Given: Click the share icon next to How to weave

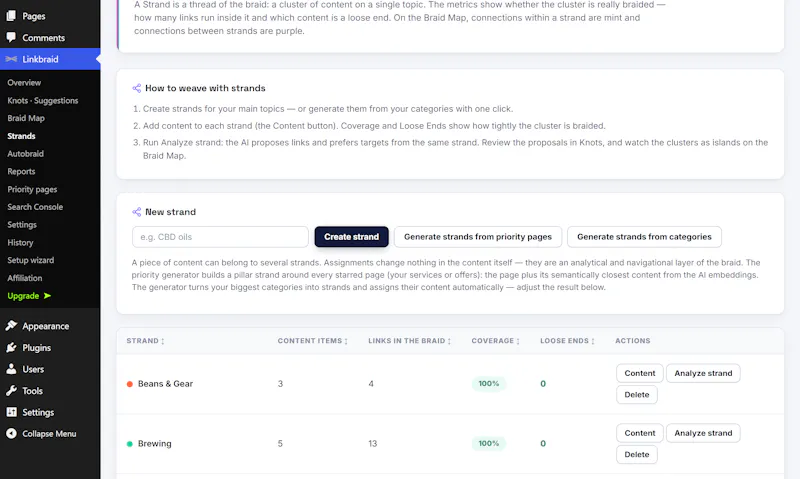Looking at the screenshot, I should pyautogui.click(x=137, y=88).
